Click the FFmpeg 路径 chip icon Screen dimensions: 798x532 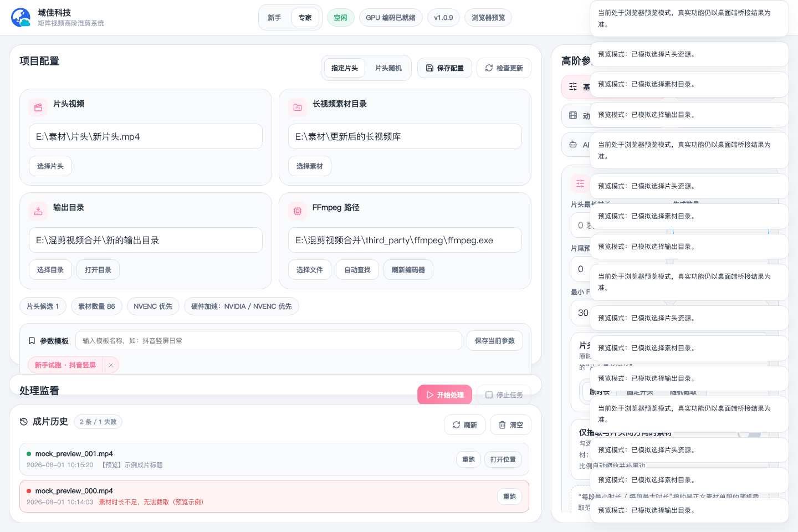click(298, 211)
